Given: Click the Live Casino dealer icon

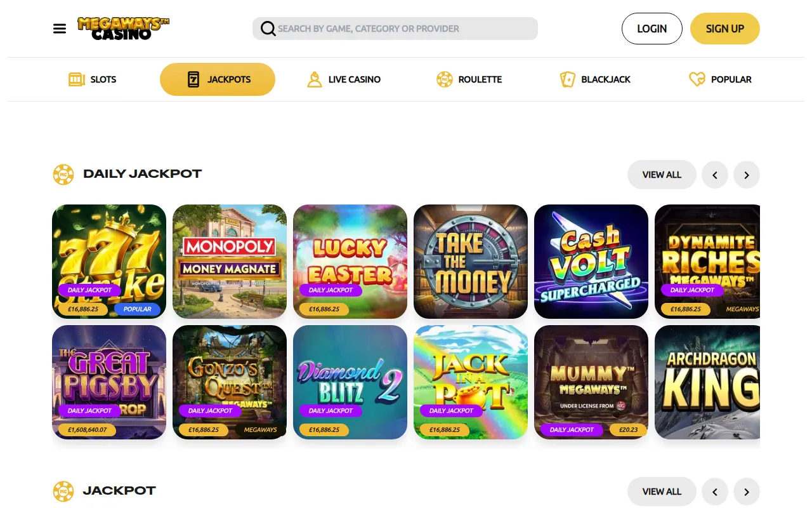Looking at the screenshot, I should tap(315, 79).
